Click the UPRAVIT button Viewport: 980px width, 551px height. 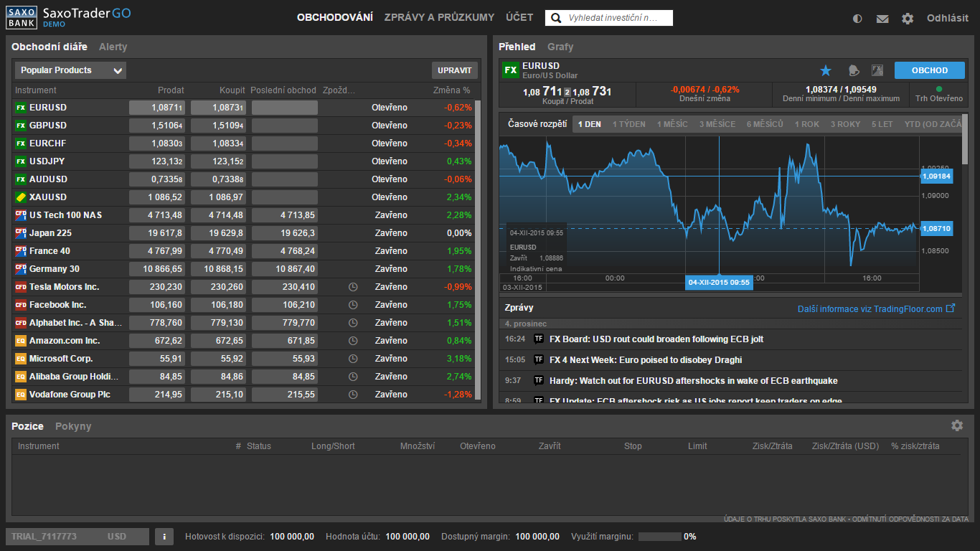point(455,70)
